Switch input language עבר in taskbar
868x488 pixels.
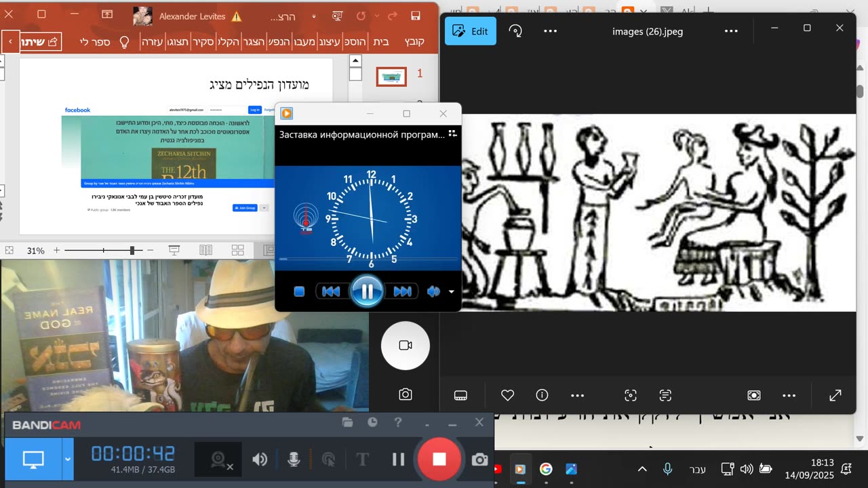pos(697,469)
